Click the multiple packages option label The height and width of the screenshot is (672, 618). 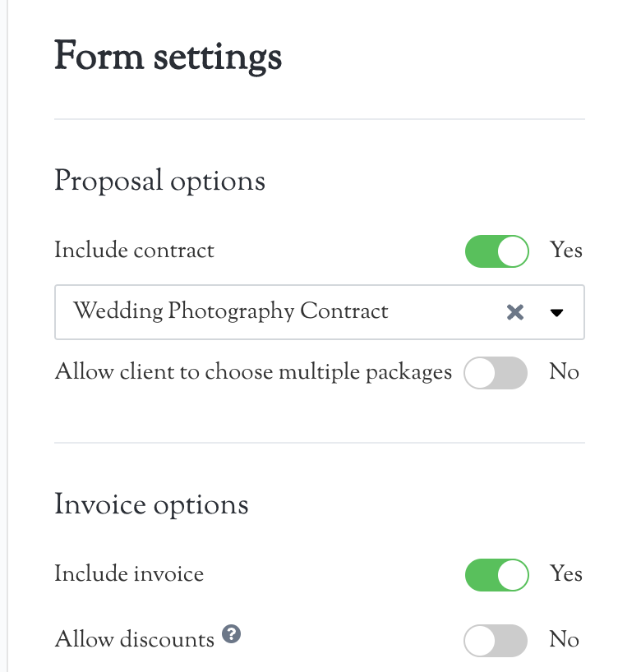[x=253, y=372]
